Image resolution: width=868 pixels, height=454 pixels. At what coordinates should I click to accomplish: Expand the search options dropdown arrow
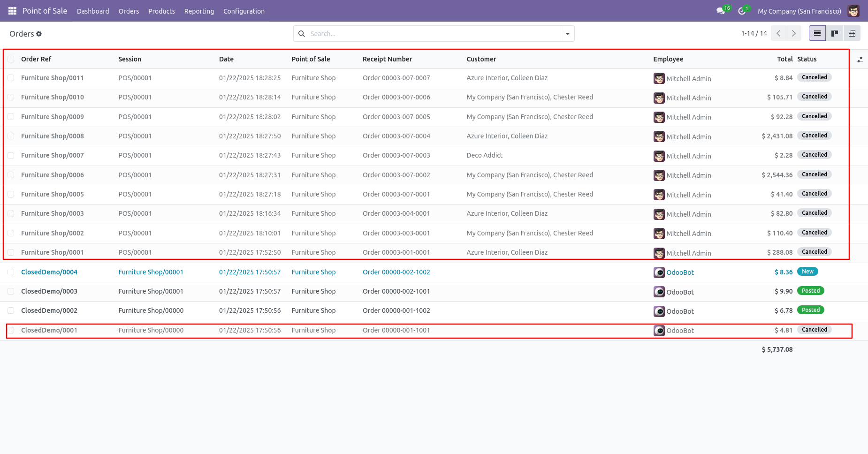coord(568,34)
